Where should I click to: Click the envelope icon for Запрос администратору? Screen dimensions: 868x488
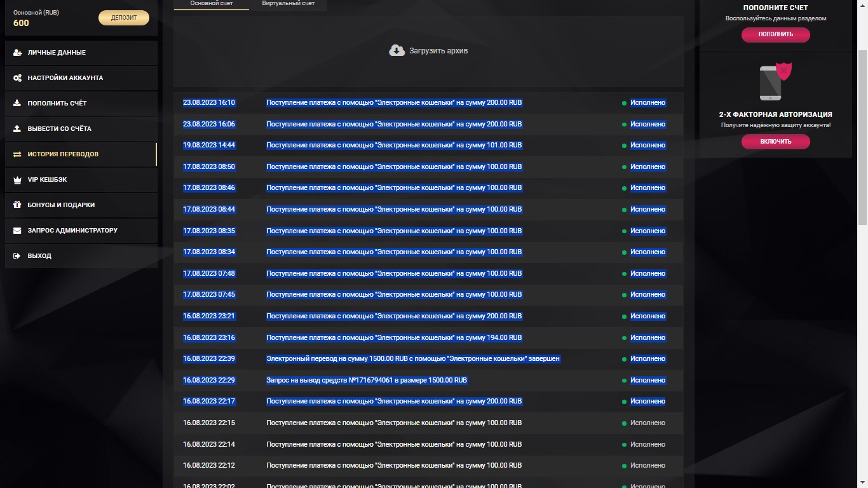point(17,231)
